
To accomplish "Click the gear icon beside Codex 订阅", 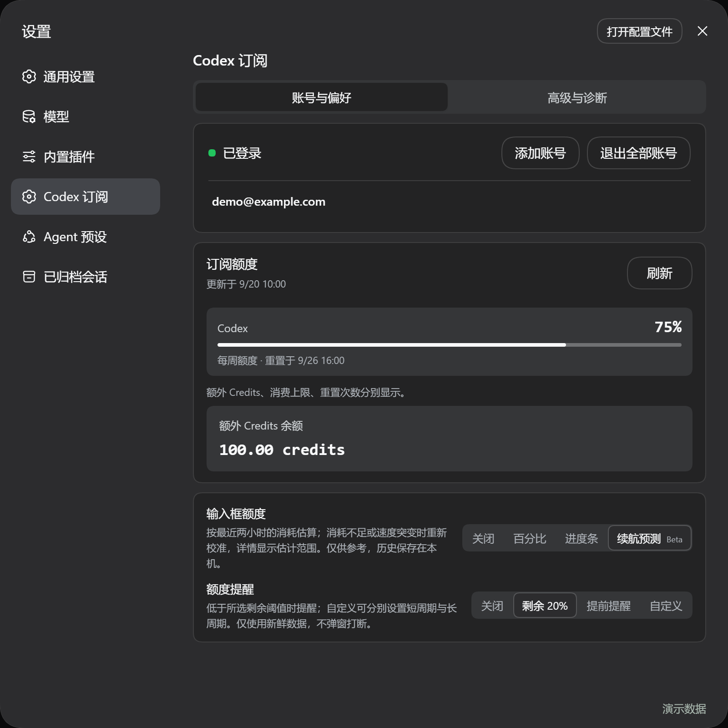I will coord(29,197).
